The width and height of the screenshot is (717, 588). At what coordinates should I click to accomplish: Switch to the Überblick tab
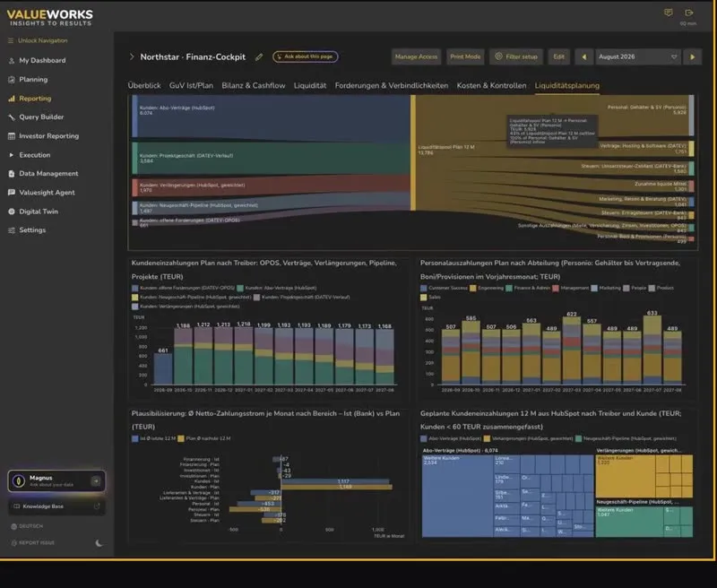click(x=144, y=85)
